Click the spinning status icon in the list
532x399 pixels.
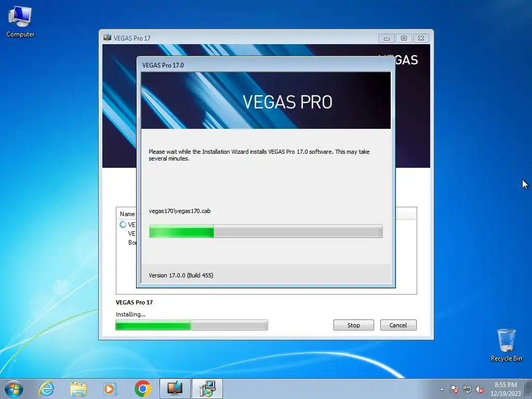pyautogui.click(x=123, y=224)
